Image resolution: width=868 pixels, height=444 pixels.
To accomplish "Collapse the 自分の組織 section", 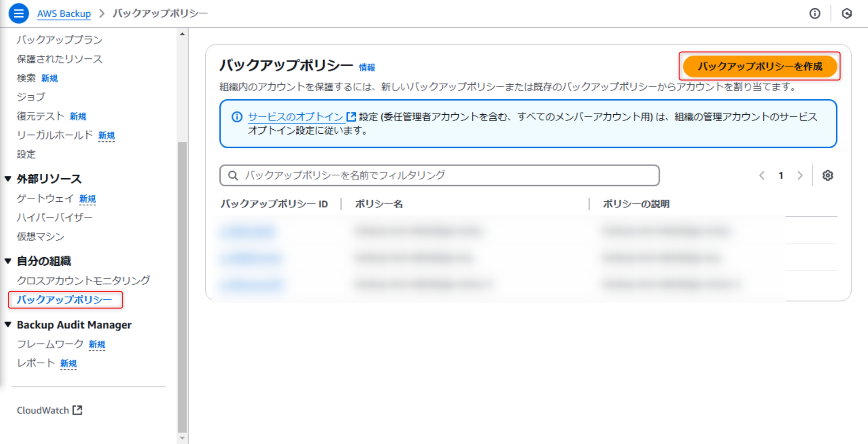I will 8,261.
